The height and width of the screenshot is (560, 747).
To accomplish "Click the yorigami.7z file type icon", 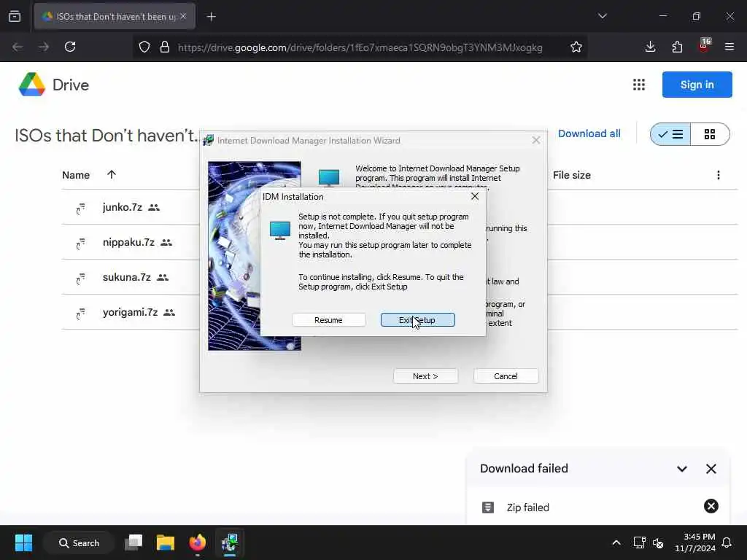I will pos(80,313).
